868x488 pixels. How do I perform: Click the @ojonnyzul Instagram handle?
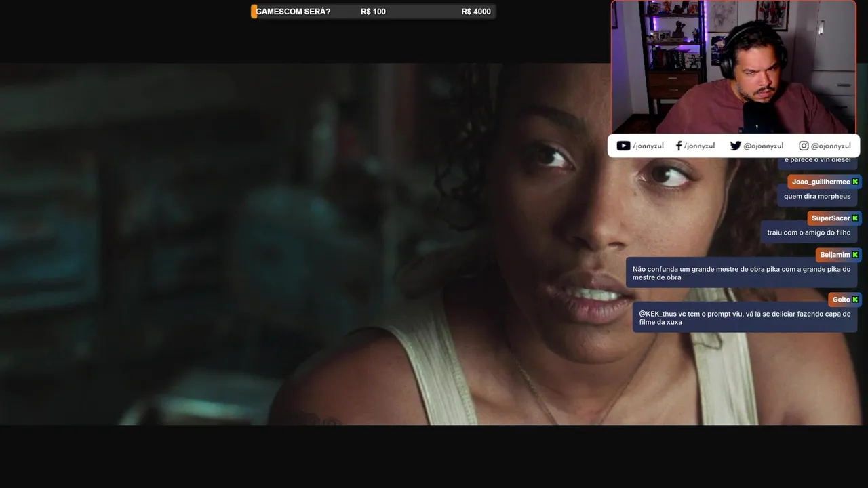pos(831,146)
